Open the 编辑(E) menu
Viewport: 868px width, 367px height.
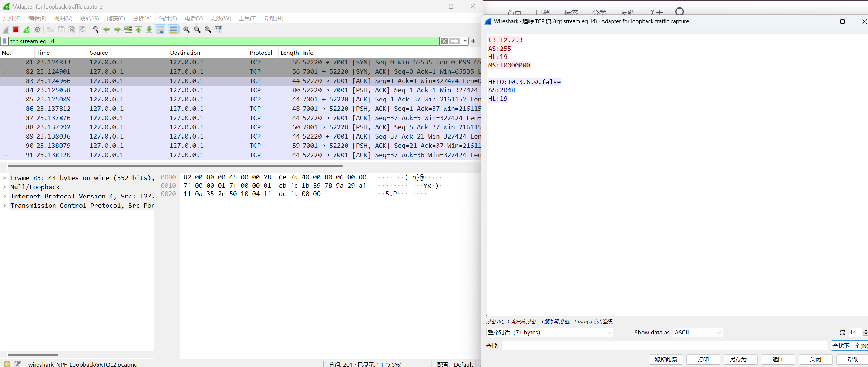click(37, 18)
